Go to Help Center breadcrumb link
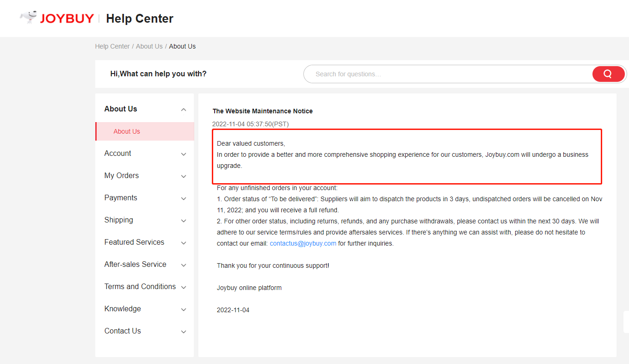629x364 pixels. point(112,46)
